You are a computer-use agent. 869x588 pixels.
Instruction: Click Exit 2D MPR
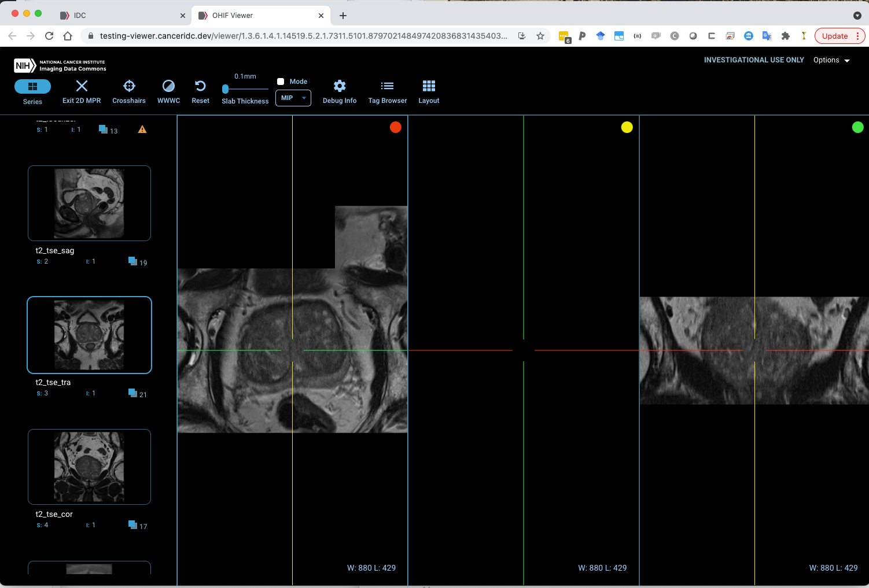point(81,91)
